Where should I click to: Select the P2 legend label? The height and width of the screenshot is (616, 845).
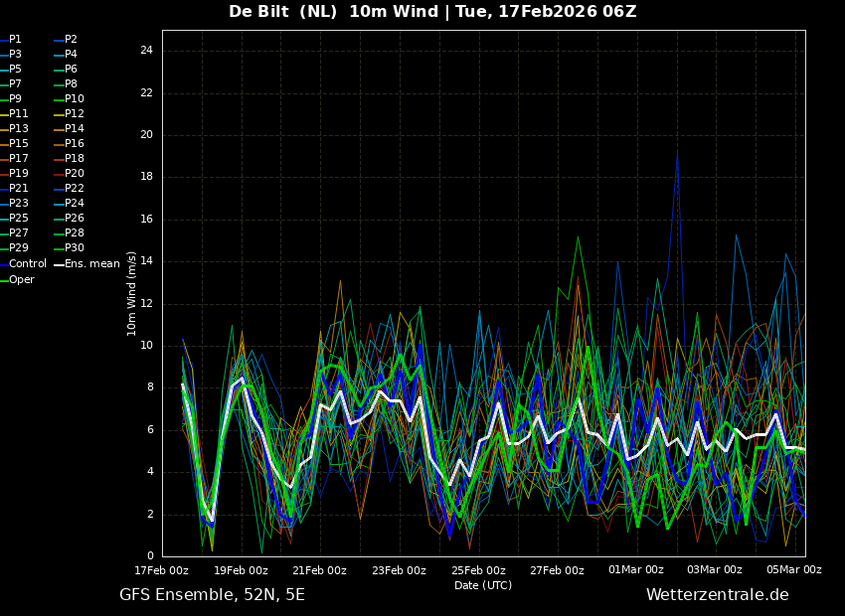pos(71,40)
